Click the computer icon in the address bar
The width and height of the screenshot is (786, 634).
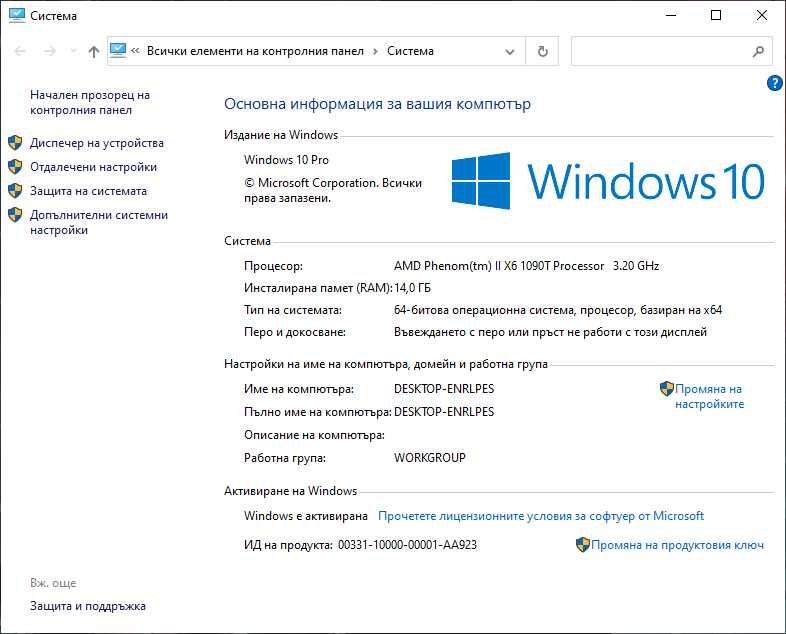[118, 51]
